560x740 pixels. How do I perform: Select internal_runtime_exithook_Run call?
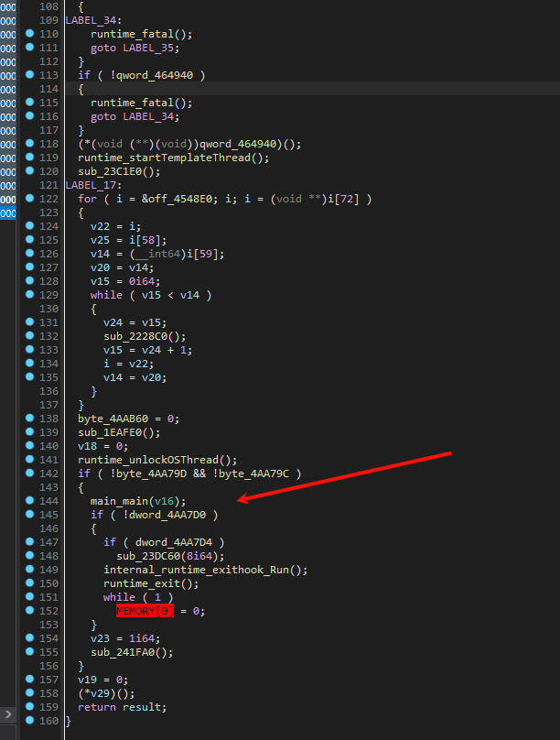(x=196, y=570)
